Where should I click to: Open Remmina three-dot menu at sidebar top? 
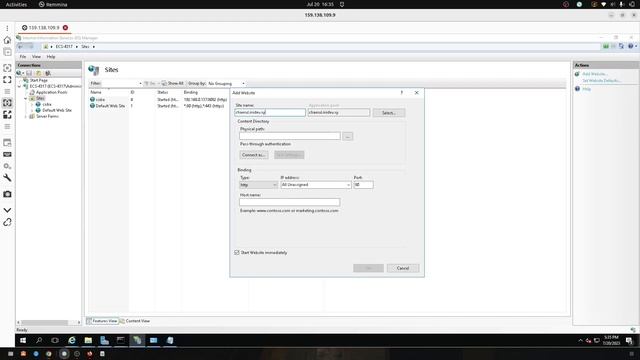coord(7,28)
